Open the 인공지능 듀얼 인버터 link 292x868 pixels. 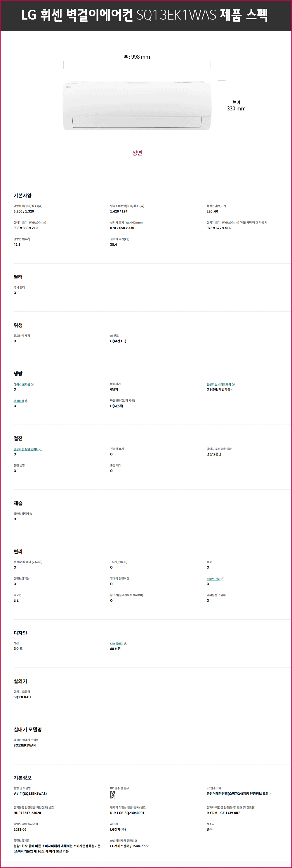click(x=26, y=449)
